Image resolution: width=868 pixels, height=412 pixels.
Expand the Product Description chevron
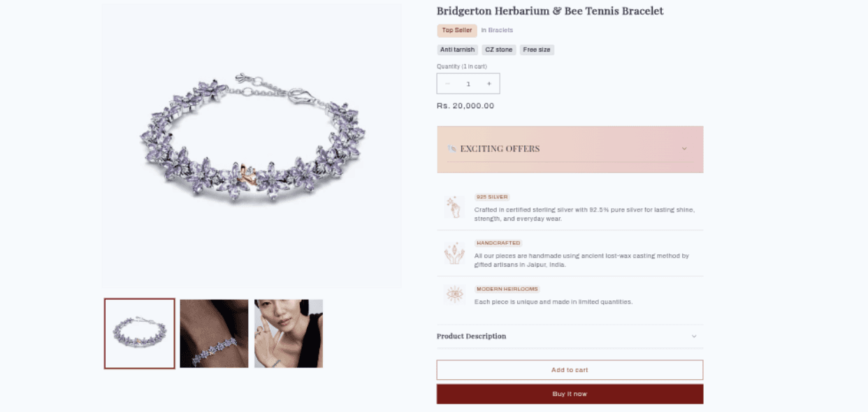tap(694, 337)
